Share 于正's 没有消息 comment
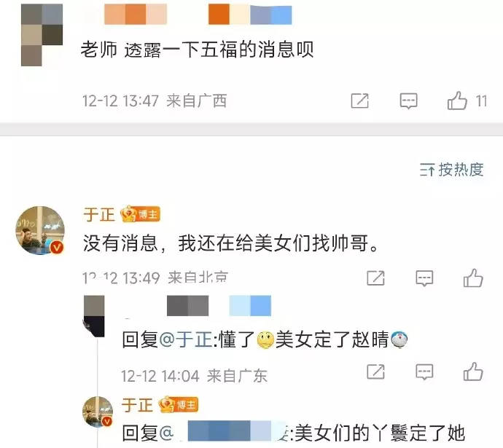This screenshot has height=448, width=503. 375,278
